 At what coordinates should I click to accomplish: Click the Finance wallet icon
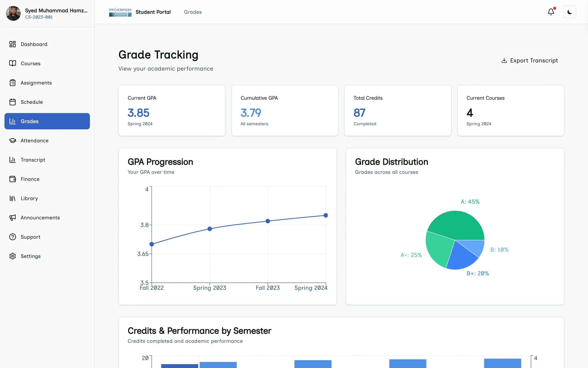[x=12, y=179]
